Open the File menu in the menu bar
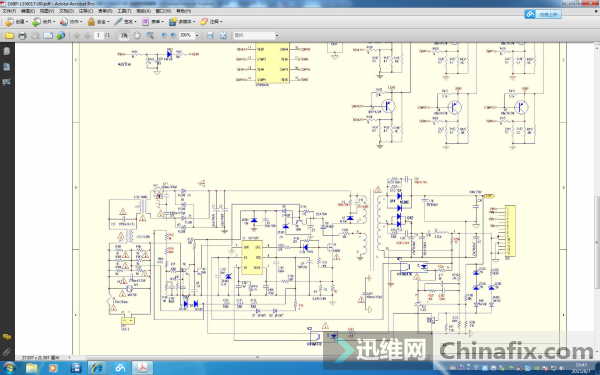 (9, 11)
